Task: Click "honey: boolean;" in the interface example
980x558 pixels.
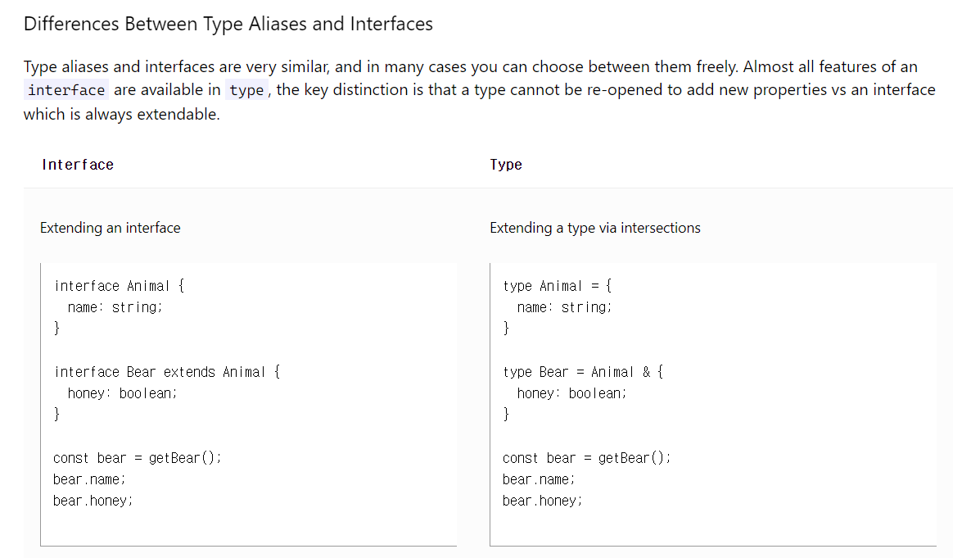Action: 123,393
